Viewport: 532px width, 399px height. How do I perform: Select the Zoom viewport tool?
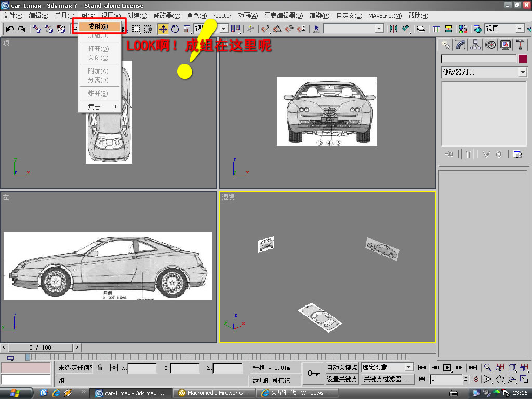(487, 367)
